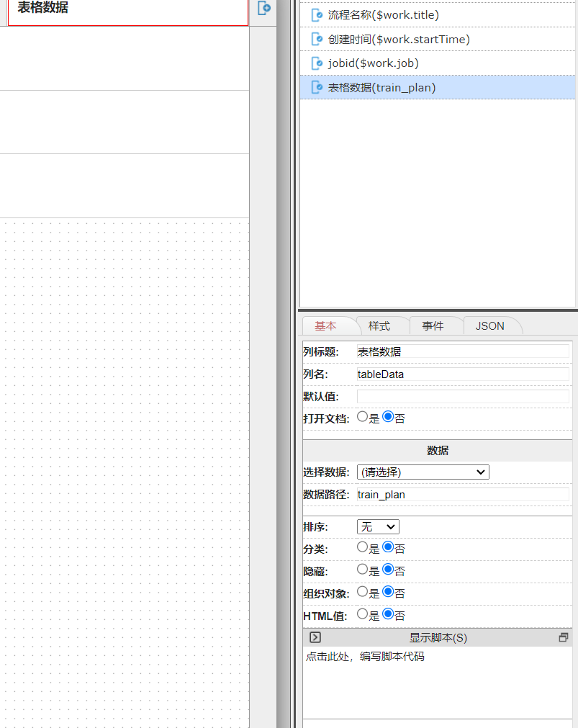Set 分类 to 否

click(388, 547)
